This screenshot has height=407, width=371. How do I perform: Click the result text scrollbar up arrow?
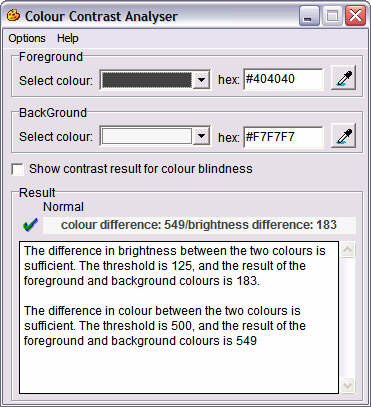(x=348, y=250)
